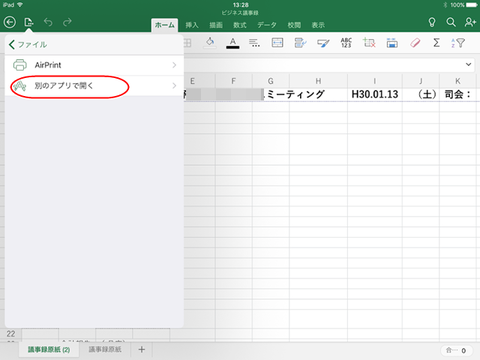Expand the 別のアプリで開く row chevron

click(x=174, y=86)
